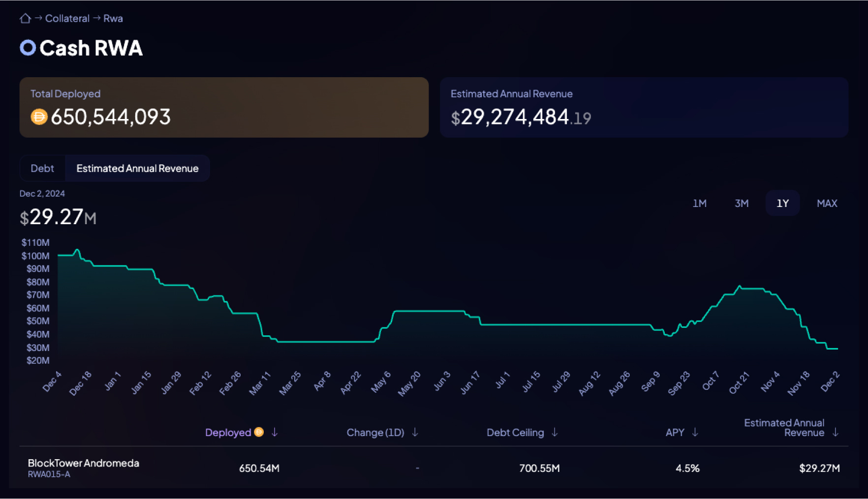Click the Oct 21 axis label
Viewport: 868px width, 499px height.
(740, 382)
